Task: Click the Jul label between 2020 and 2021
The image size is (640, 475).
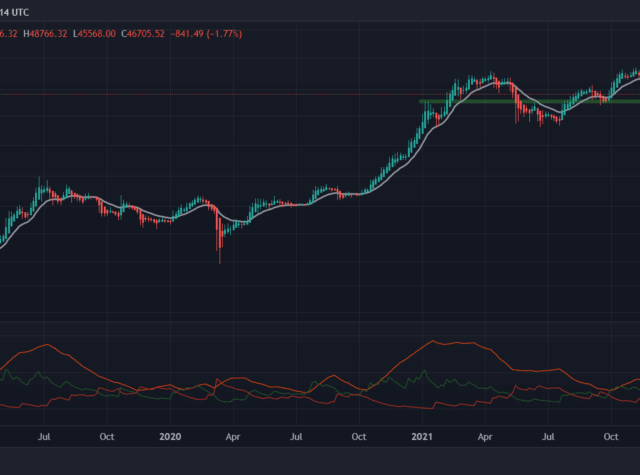Action: pos(296,437)
